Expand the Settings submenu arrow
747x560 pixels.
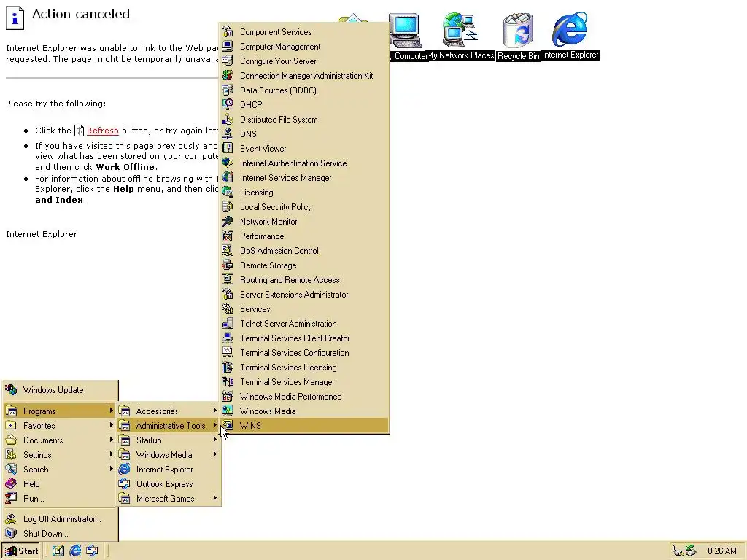[111, 454]
